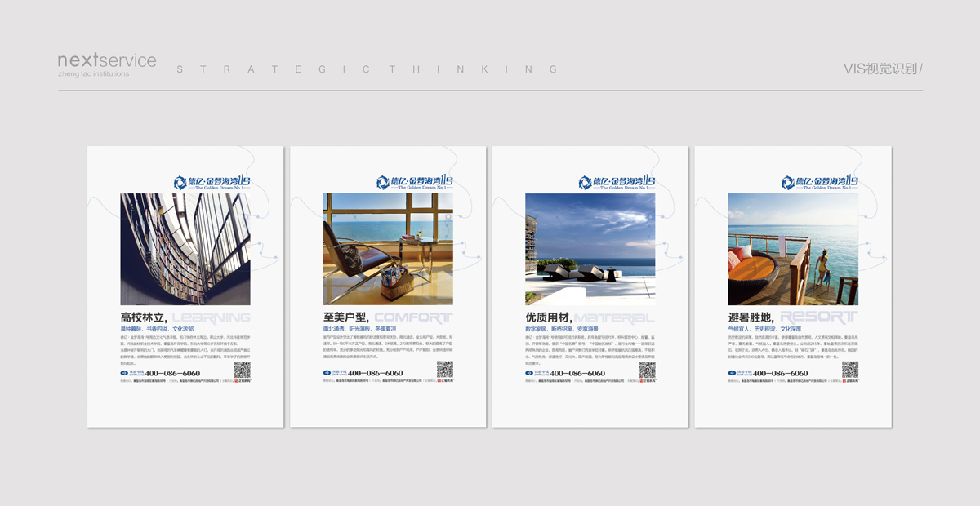This screenshot has width=980, height=506.
Task: Click the 'zheng tao institutions' tagline
Action: pos(94,73)
